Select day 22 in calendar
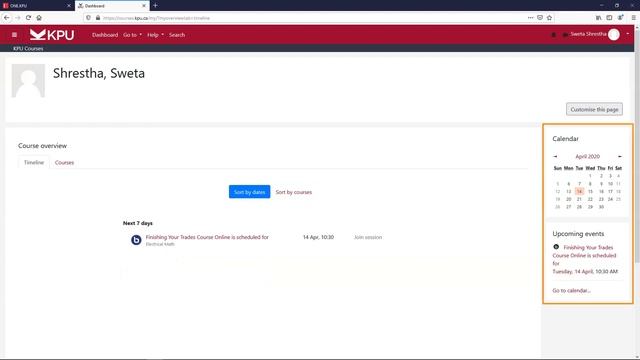This screenshot has height=360, width=640. (590, 199)
